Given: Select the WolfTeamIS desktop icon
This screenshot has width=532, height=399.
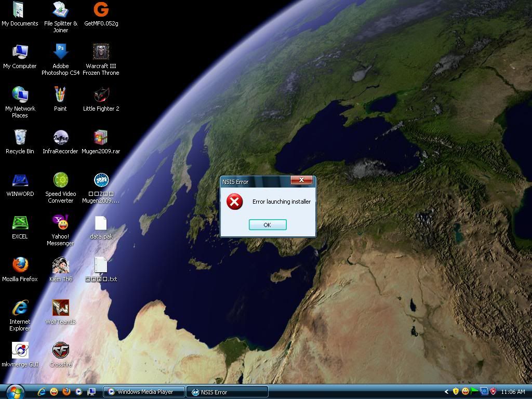Looking at the screenshot, I should (60, 312).
